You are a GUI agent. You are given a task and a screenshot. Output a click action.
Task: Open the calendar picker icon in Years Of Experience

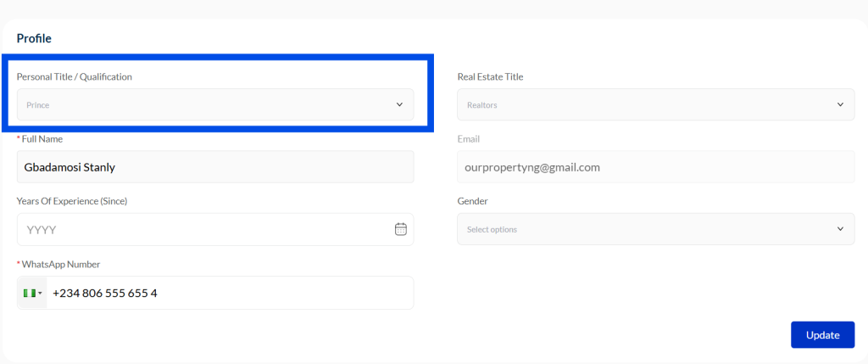tap(401, 229)
